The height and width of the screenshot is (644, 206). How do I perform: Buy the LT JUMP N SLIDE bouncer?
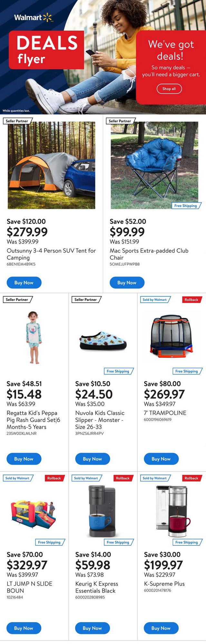tap(24, 628)
